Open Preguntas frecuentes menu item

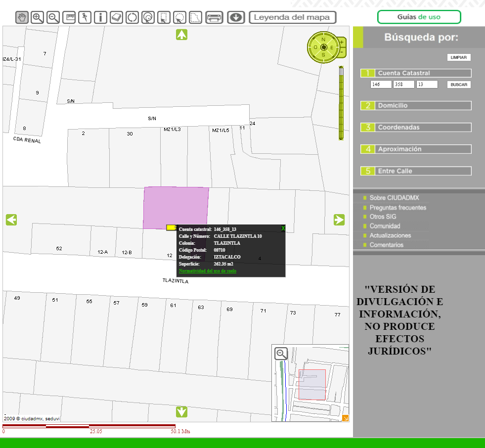tap(398, 208)
